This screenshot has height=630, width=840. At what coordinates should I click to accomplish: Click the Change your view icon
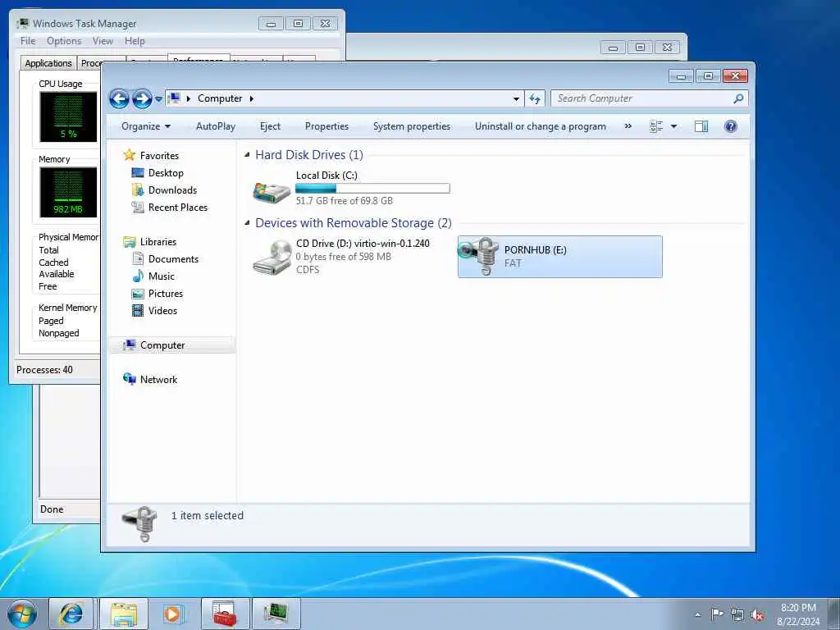(x=656, y=126)
